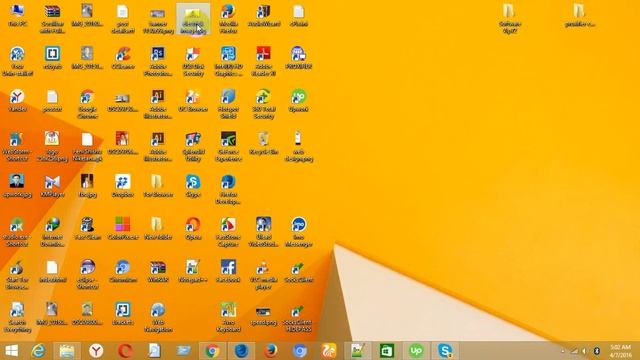Select the New folder desktop icon
The width and height of the screenshot is (640, 360).
click(158, 229)
